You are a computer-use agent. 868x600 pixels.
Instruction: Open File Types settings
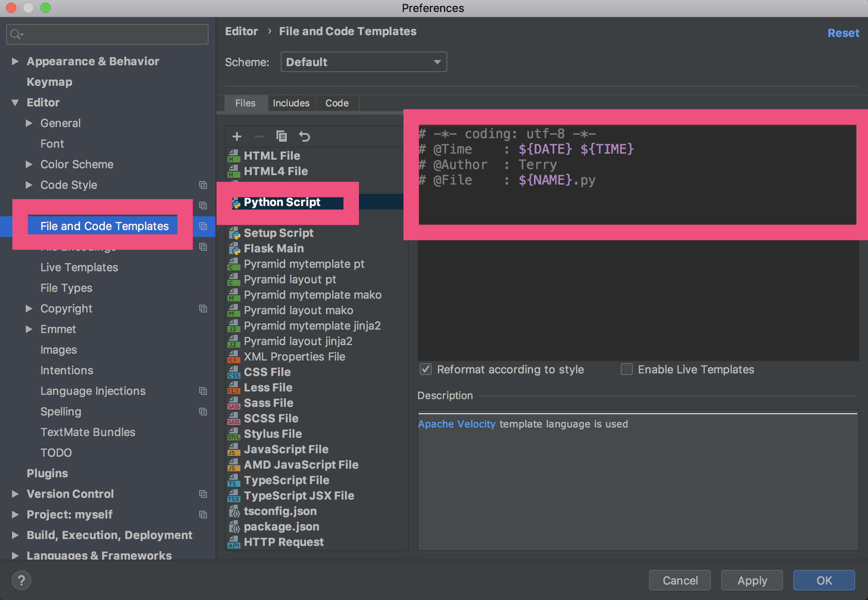click(x=66, y=288)
